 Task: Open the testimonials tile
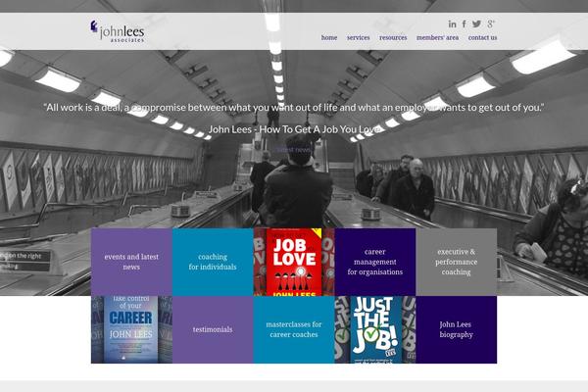tap(213, 329)
